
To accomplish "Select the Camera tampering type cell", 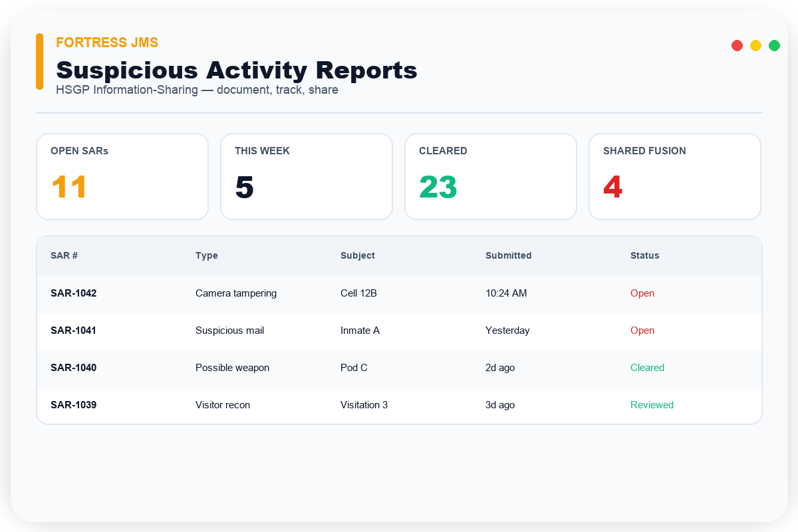I will tap(236, 293).
